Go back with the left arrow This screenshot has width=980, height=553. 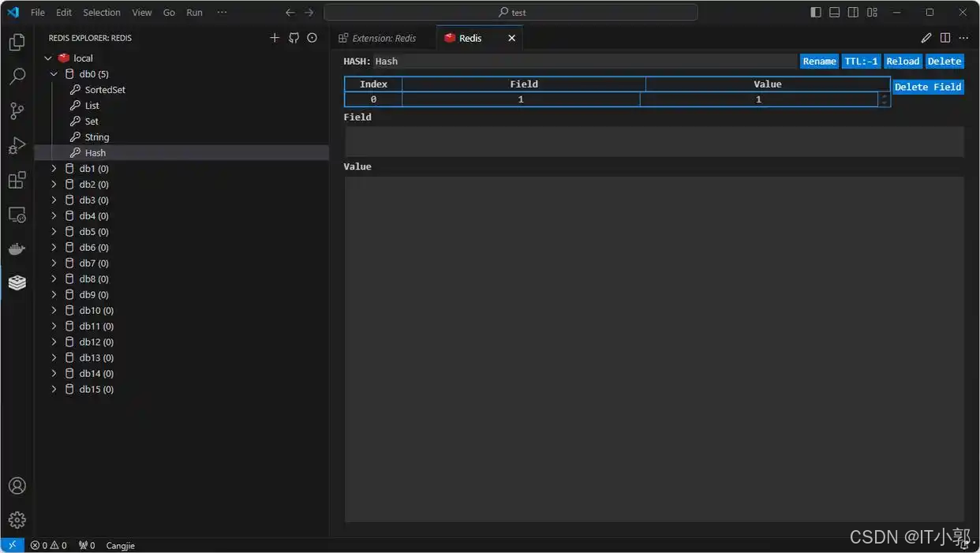click(290, 13)
